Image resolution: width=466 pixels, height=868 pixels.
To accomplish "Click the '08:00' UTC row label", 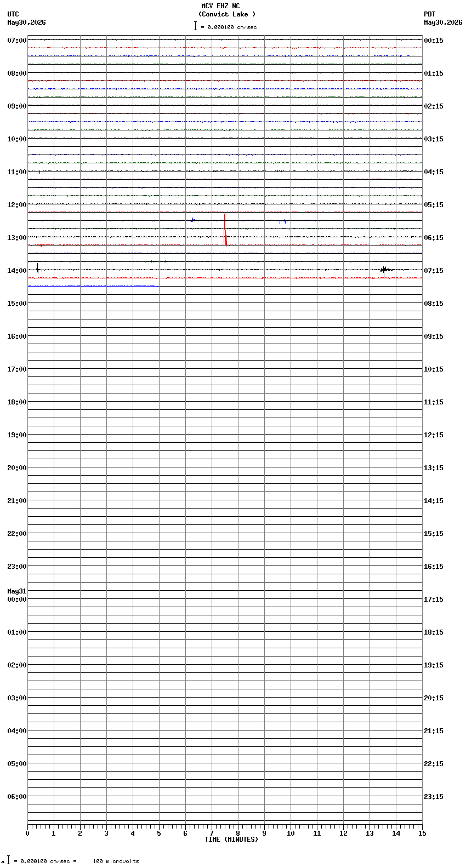I will pos(17,73).
